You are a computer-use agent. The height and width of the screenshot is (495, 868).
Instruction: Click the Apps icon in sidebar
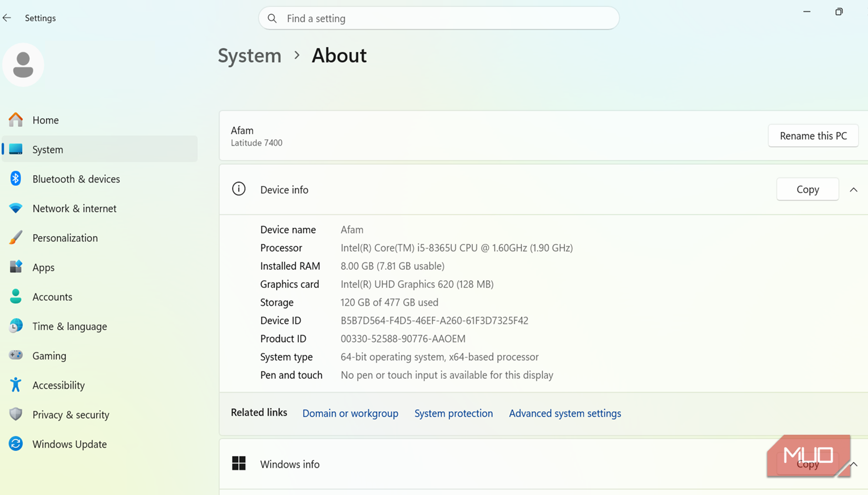16,267
